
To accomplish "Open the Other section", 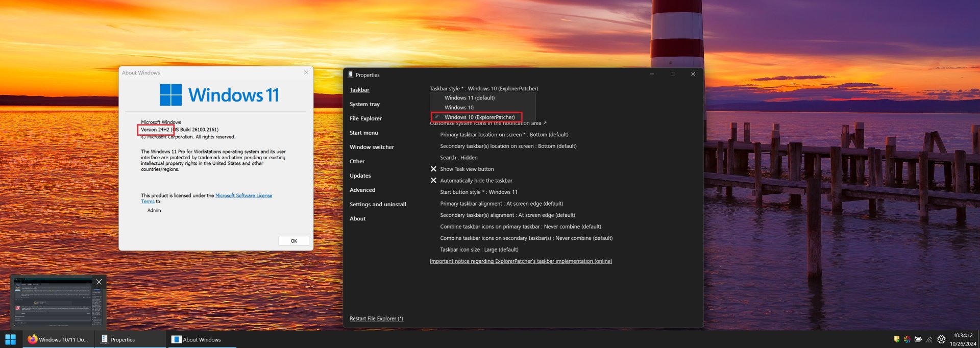I will (357, 161).
